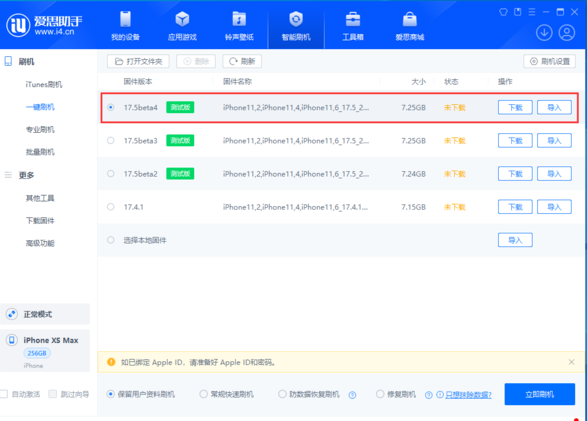
Task: Open the download manager arrow icon
Action: (x=544, y=33)
